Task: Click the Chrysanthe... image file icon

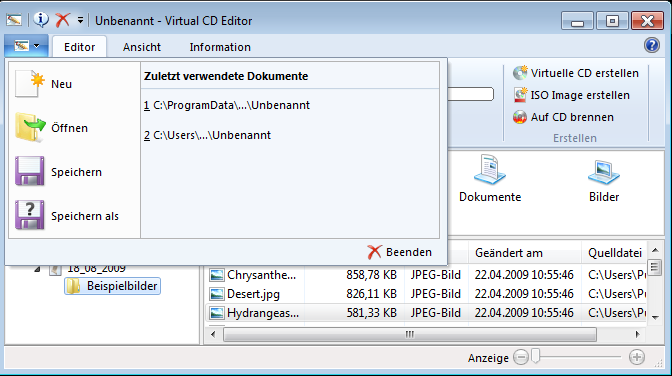Action: 216,275
